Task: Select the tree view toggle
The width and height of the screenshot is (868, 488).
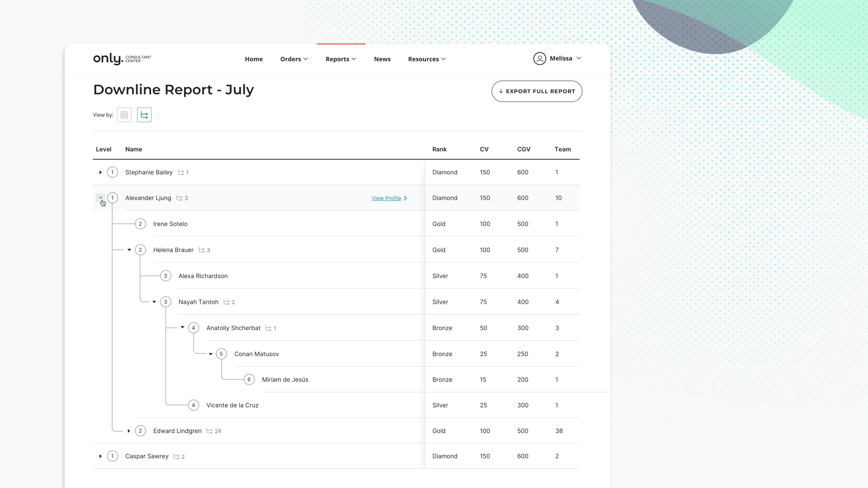Action: click(144, 115)
